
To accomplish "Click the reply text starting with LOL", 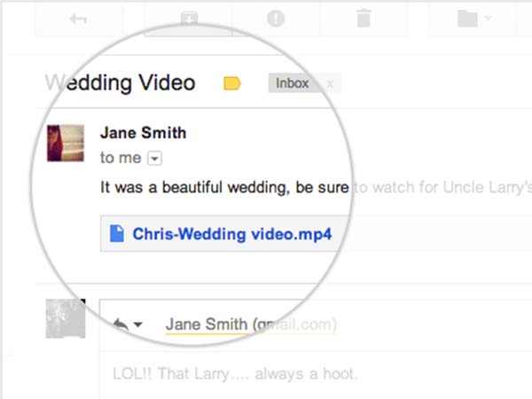I will 235,373.
